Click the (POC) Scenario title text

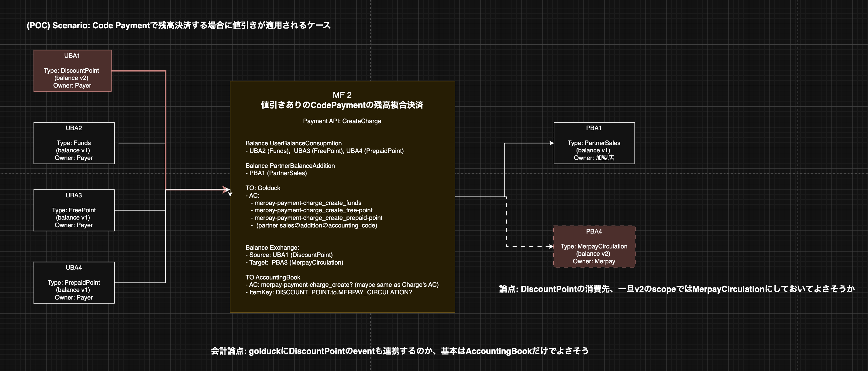point(179,25)
